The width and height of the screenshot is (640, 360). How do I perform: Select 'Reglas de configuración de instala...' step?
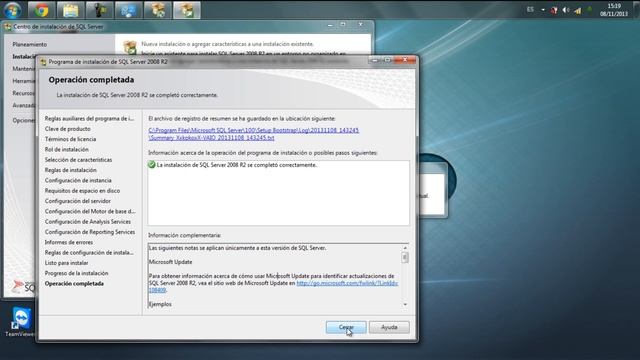89,253
